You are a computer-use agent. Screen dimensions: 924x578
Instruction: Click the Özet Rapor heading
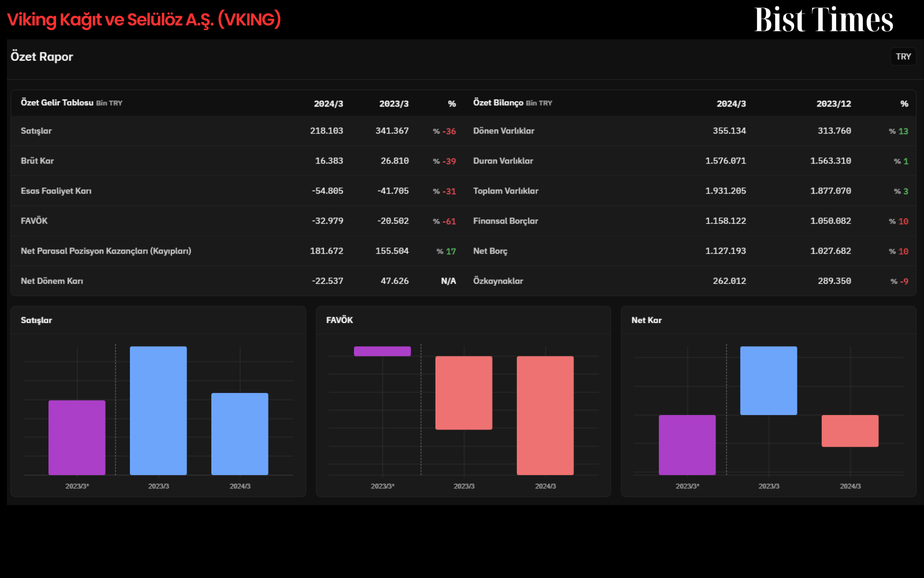pos(42,57)
